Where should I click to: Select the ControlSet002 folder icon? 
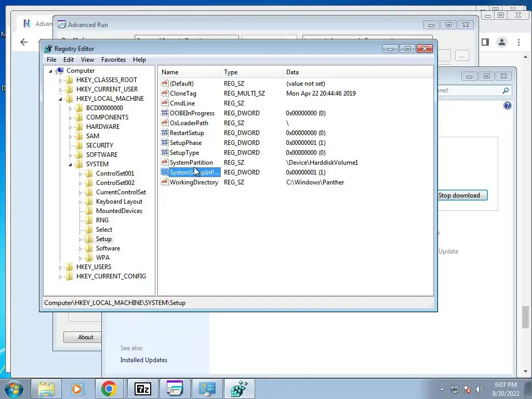pyautogui.click(x=89, y=183)
